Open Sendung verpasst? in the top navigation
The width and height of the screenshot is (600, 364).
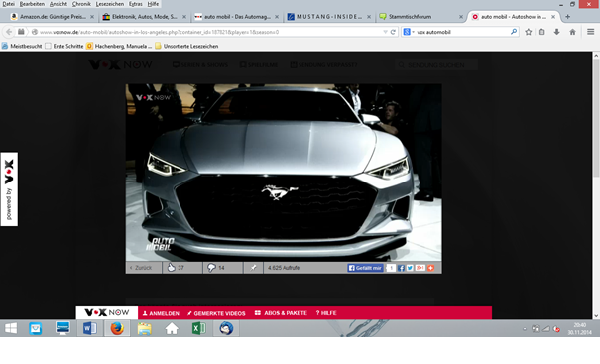[x=323, y=65]
